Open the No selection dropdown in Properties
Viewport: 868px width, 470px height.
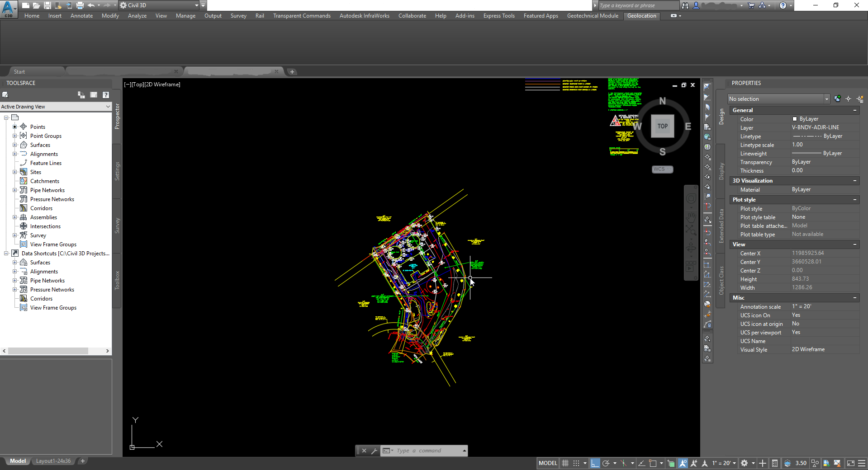point(778,99)
